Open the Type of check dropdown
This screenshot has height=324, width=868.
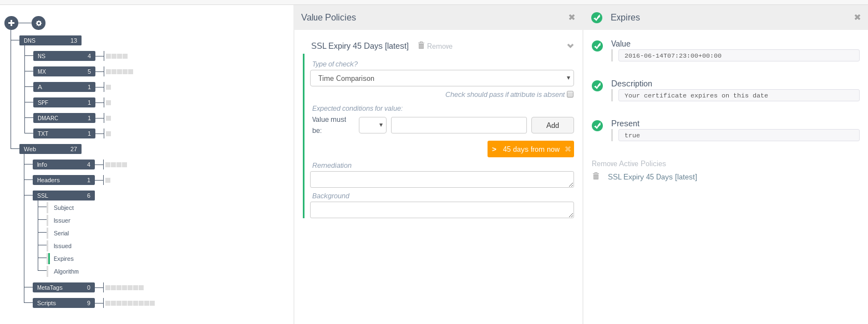click(x=442, y=78)
